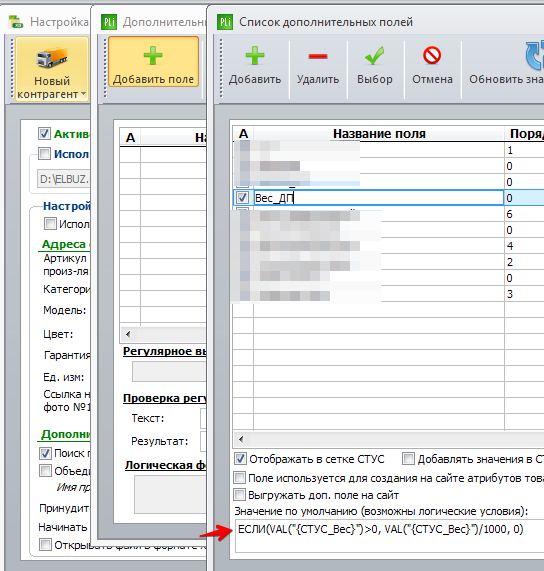Image resolution: width=544 pixels, height=571 pixels.
Task: Click the default value formula ЕСЛИ(VAL field
Action: [x=390, y=537]
